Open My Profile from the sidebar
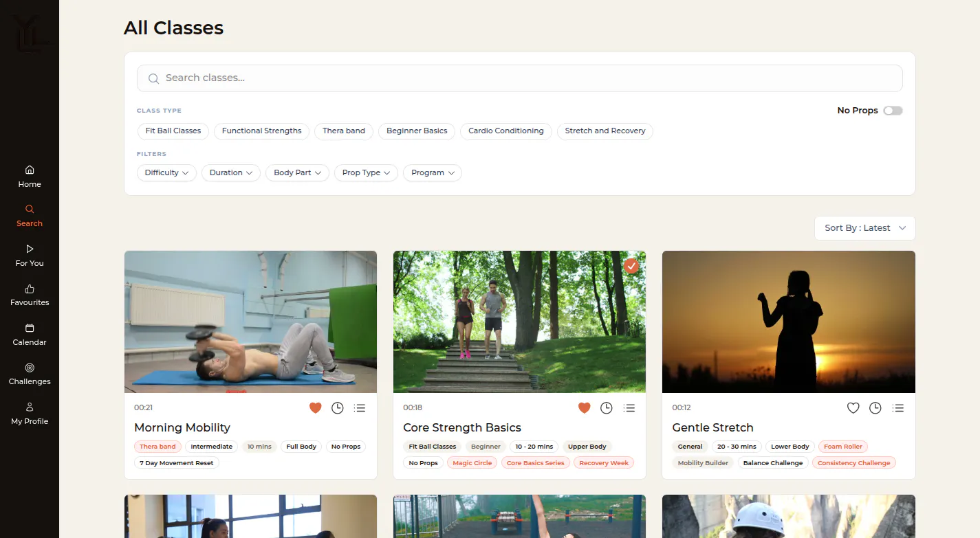 [30, 414]
